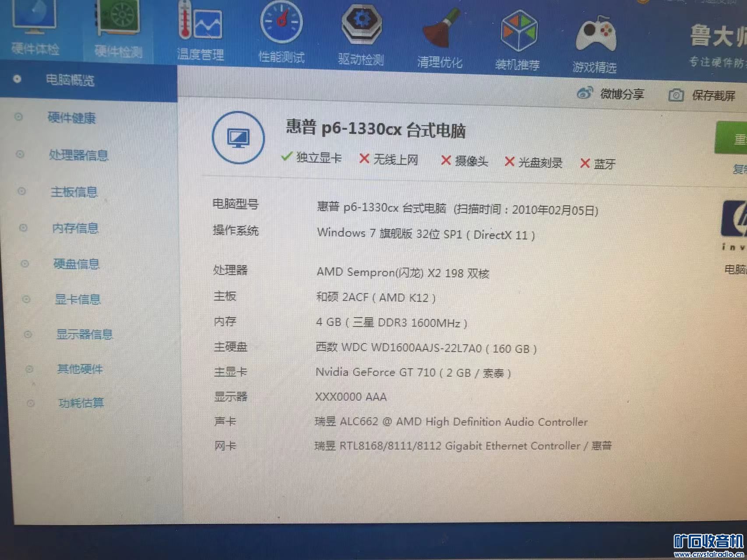This screenshot has width=747, height=560.
Task: Click the green check beside 独立显卡
Action: [x=286, y=157]
